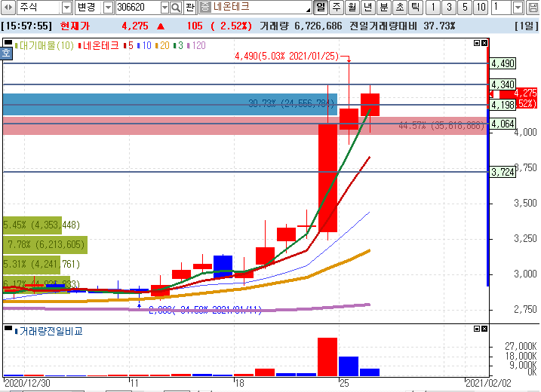541x392 pixels.
Task: Click the interval value input showing 1
Action: (x=502, y=8)
